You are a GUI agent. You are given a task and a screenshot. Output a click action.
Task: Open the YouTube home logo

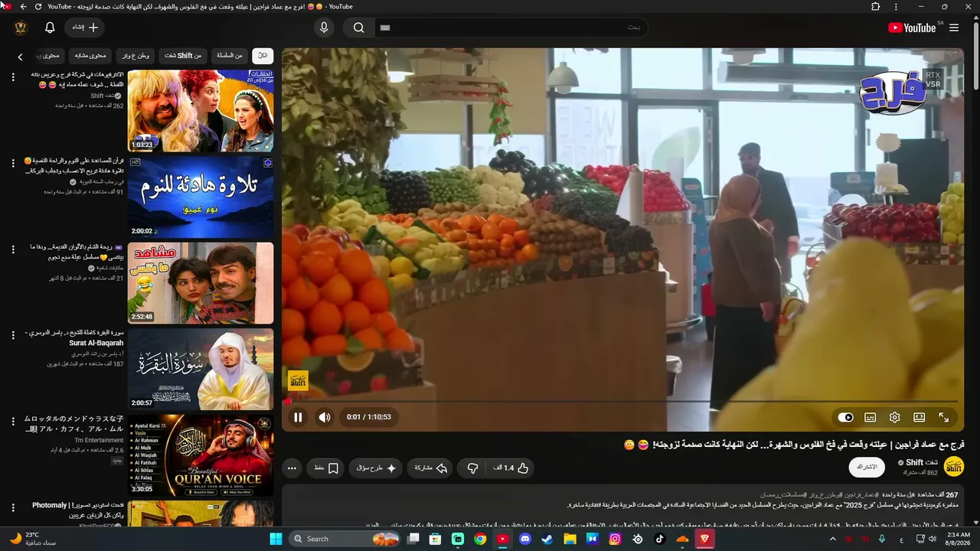tap(912, 28)
